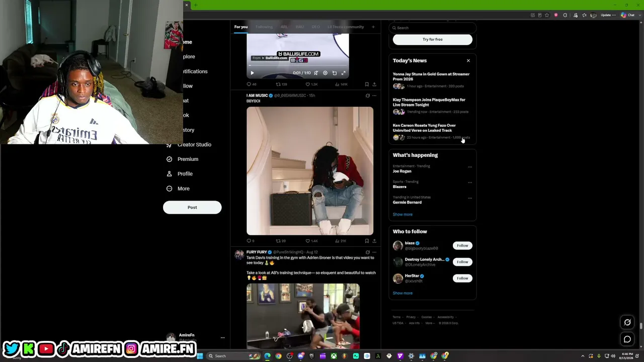The image size is (644, 362).
Task: Open the Windows Start menu
Action: tap(200, 356)
